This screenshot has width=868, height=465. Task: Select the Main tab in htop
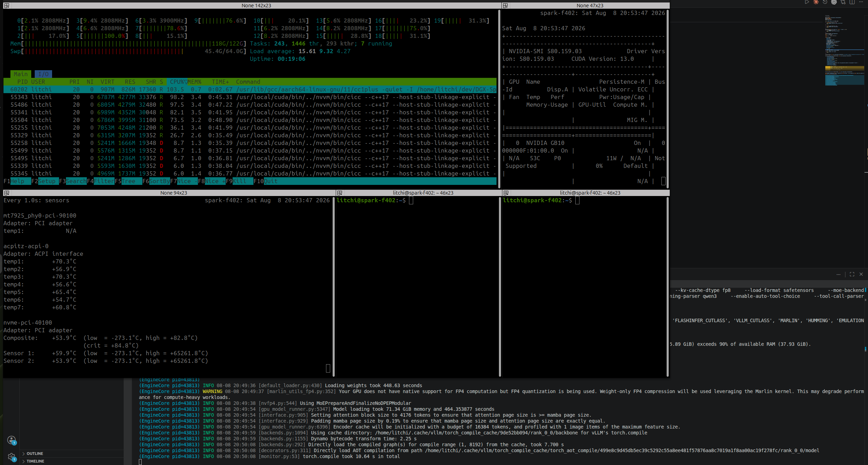tap(20, 74)
